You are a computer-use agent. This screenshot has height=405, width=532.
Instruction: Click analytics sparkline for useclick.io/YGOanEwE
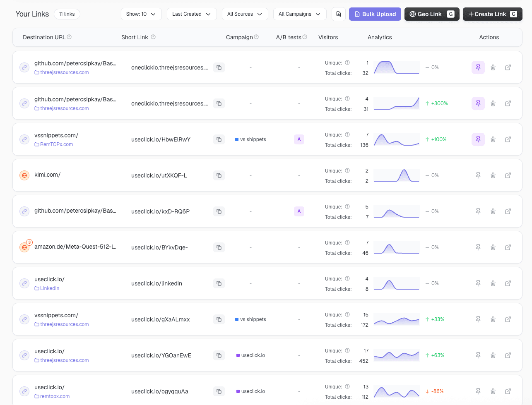click(397, 355)
